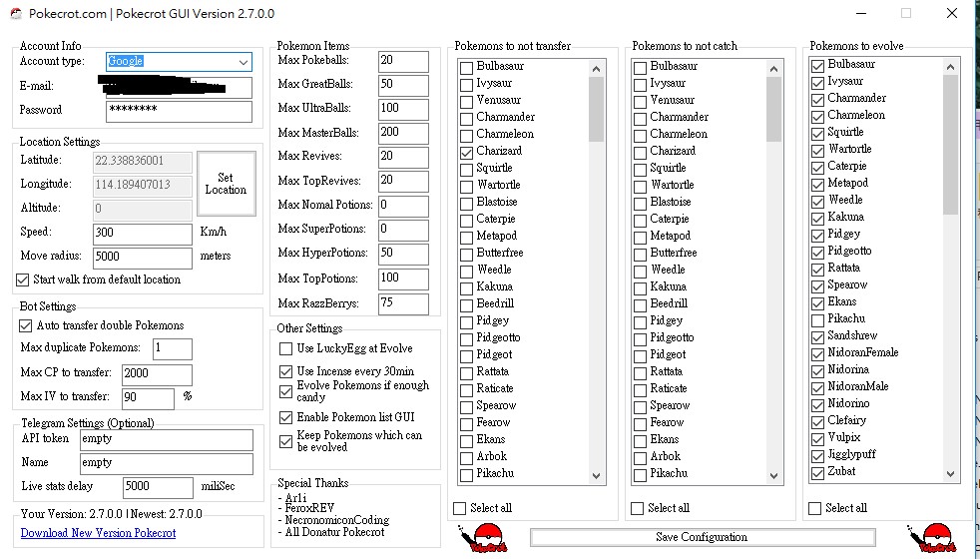Image resolution: width=980 pixels, height=559 pixels.
Task: Click scroll down arrow of evolve list
Action: pos(951,474)
